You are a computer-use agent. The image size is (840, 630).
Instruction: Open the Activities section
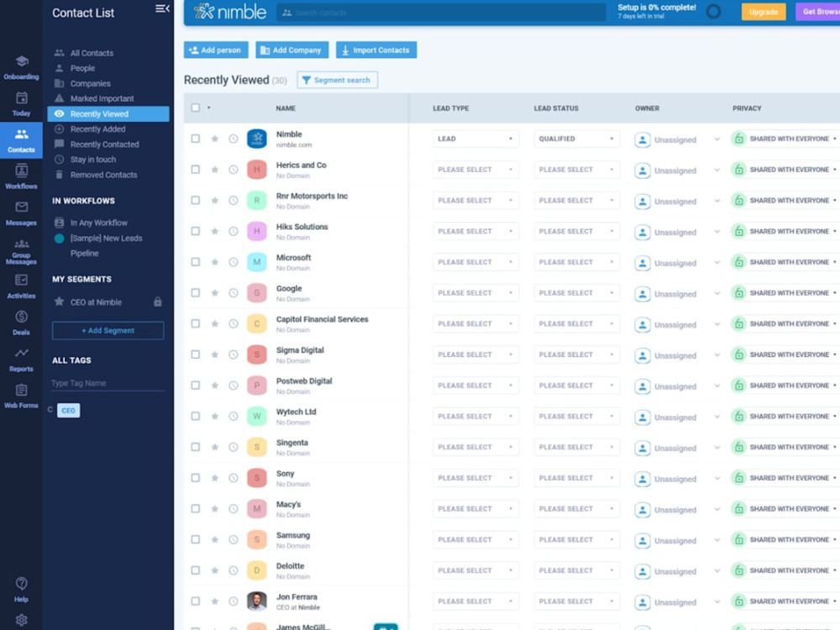tap(22, 286)
